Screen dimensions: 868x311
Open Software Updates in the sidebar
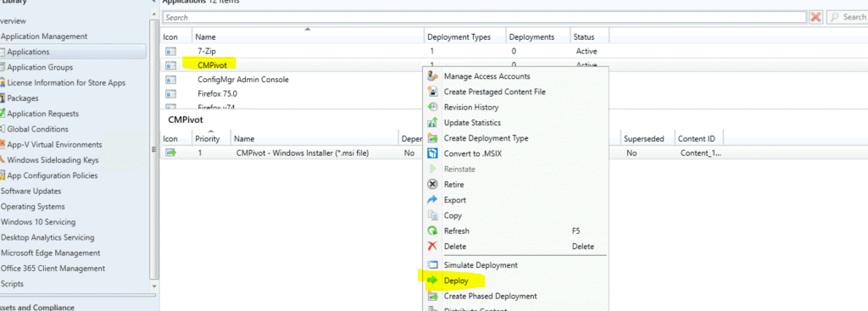[31, 192]
